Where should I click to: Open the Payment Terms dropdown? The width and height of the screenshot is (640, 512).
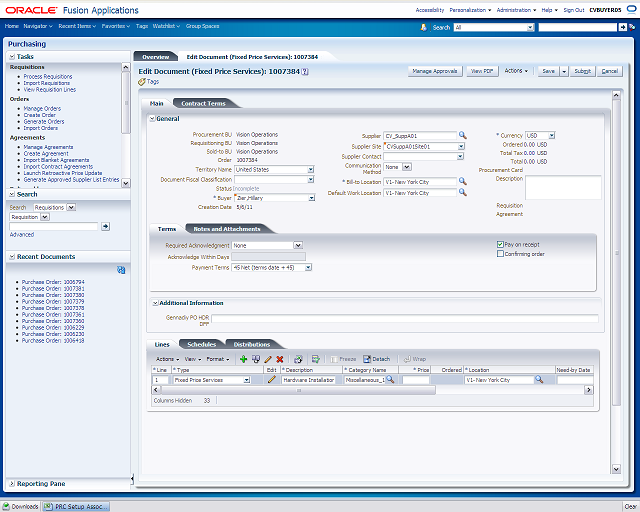coord(308,267)
